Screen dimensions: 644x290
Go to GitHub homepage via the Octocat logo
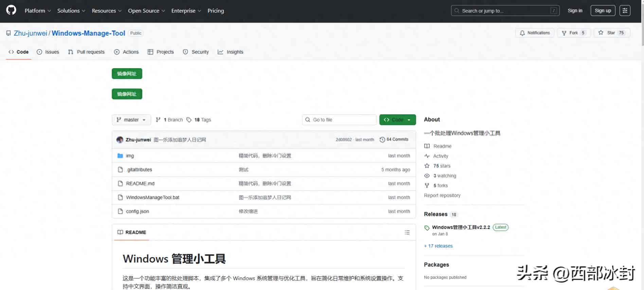click(11, 10)
